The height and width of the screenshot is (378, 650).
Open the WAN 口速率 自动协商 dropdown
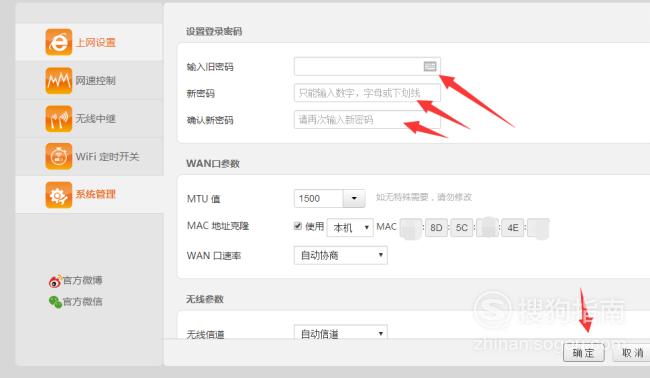(x=340, y=255)
